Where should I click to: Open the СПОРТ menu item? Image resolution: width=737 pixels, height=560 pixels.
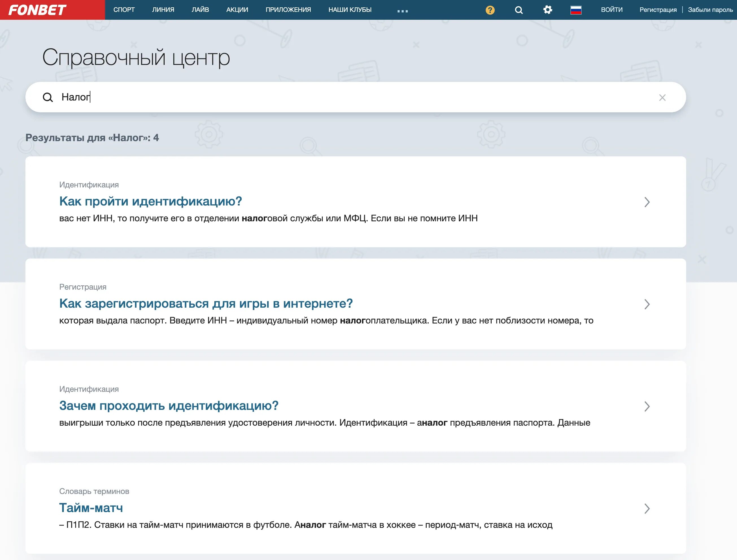tap(124, 10)
